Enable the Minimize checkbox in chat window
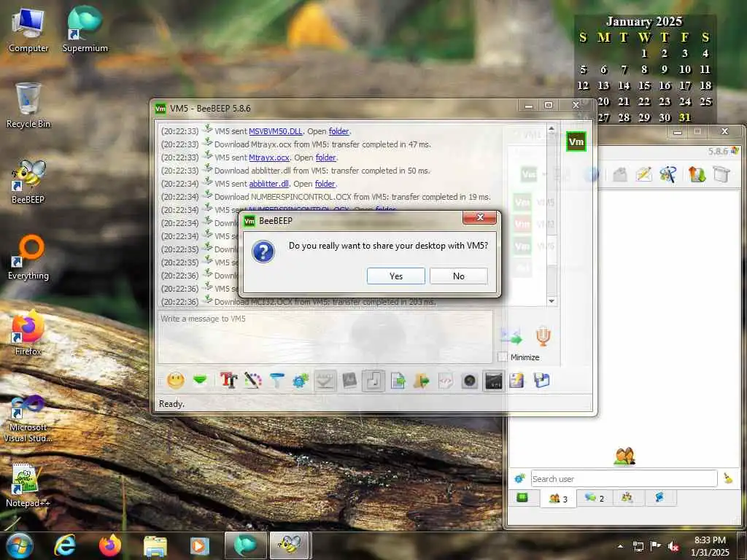The height and width of the screenshot is (560, 747). click(x=502, y=357)
